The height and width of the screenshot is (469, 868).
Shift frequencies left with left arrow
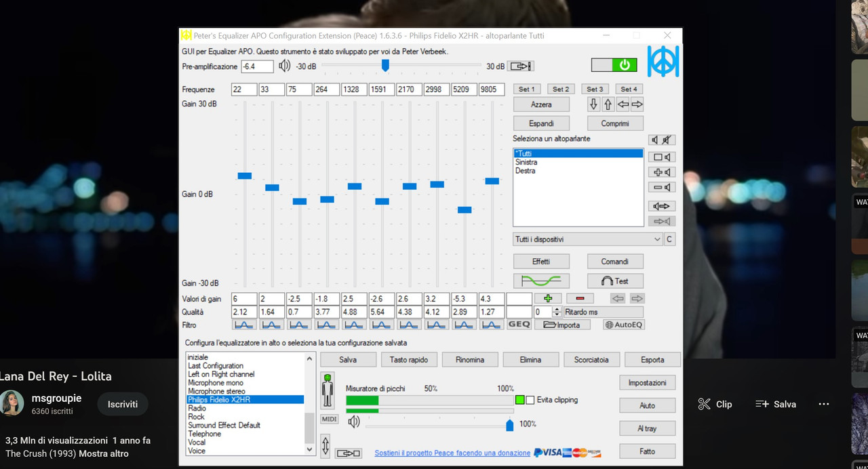point(623,104)
